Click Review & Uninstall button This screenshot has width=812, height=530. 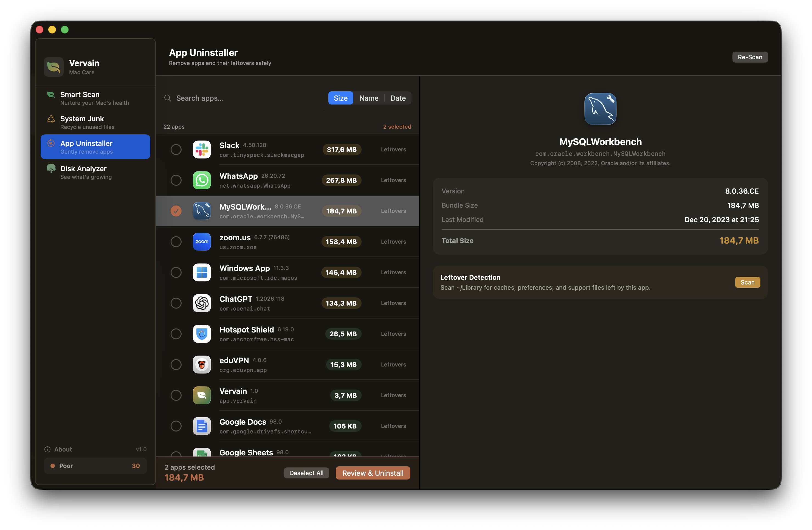tap(373, 473)
